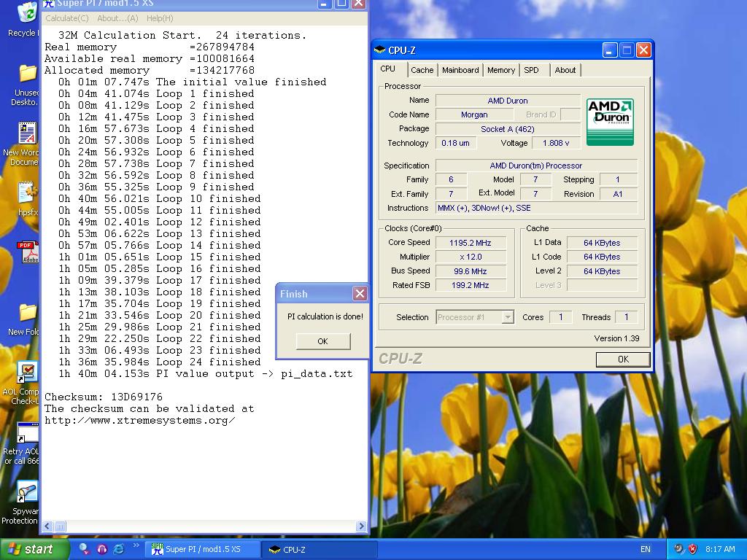Open the About...(A) menu in Super PI
747x560 pixels.
click(117, 18)
